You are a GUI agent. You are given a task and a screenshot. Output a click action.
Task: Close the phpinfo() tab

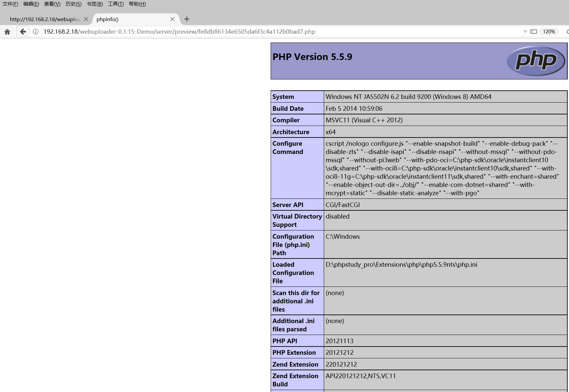tap(172, 19)
